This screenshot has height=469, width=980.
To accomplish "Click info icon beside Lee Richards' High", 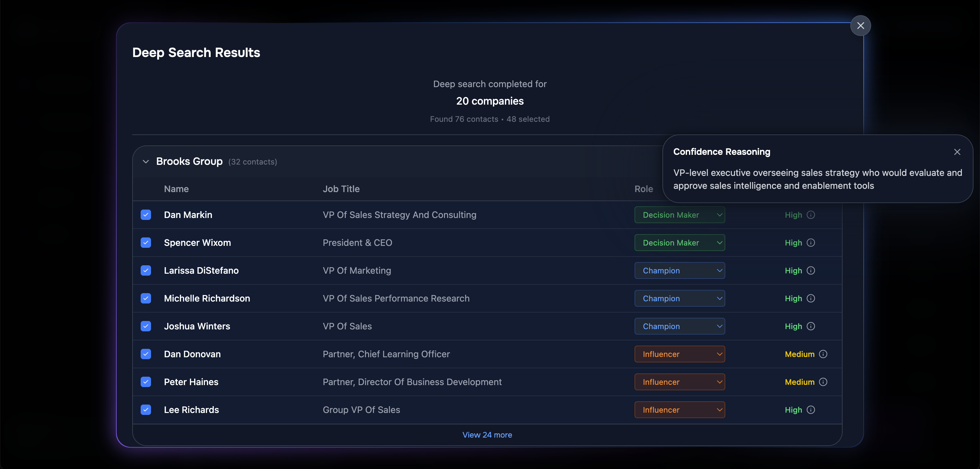I will coord(811,410).
